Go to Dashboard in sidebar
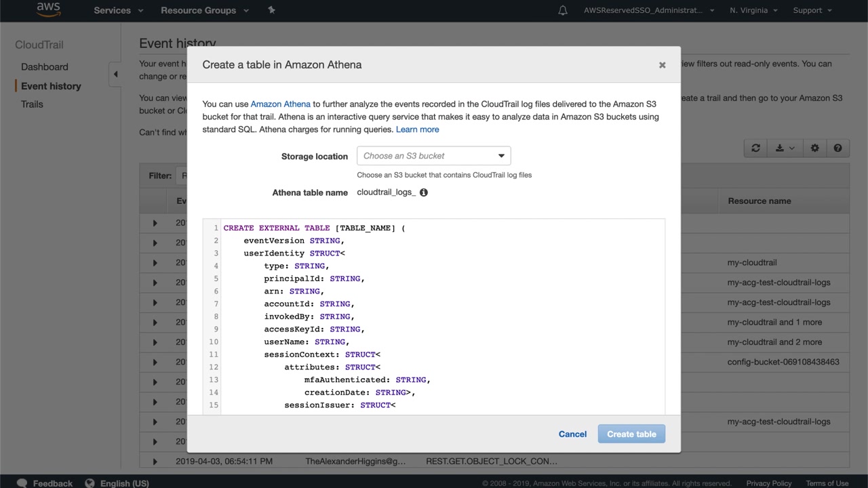Viewport: 868px width, 488px height. 45,66
